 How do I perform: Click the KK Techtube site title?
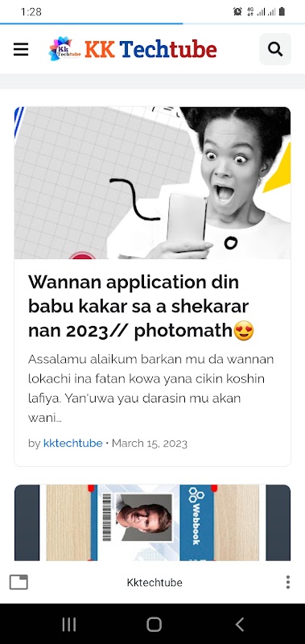(x=150, y=49)
